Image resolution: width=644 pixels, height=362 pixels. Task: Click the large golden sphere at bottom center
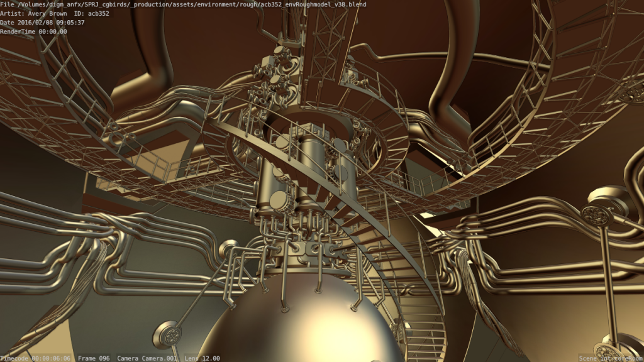click(297, 324)
